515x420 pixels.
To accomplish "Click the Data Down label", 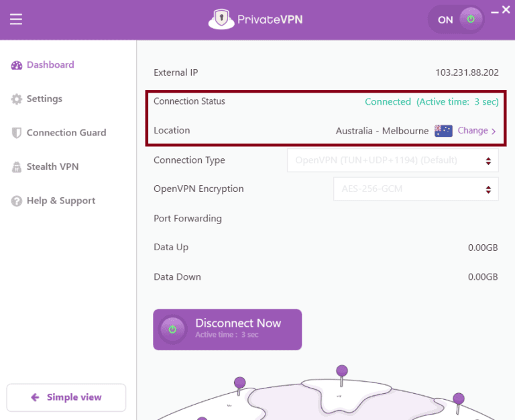I will [x=177, y=277].
